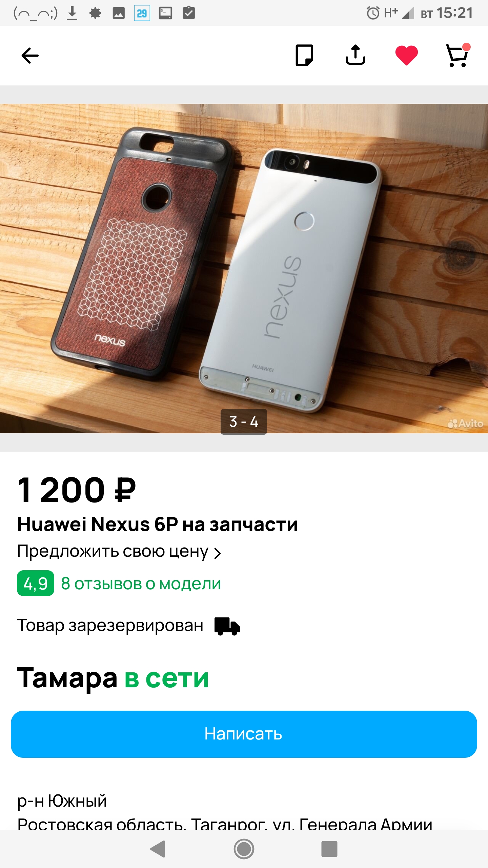This screenshot has width=488, height=868.
Task: Tap the green 4,9 rating badge
Action: click(x=36, y=583)
